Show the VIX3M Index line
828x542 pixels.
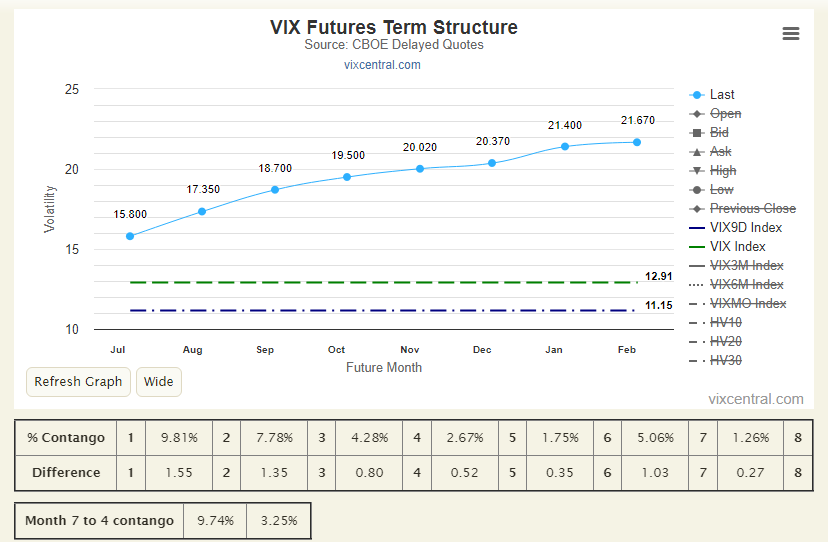click(x=737, y=266)
